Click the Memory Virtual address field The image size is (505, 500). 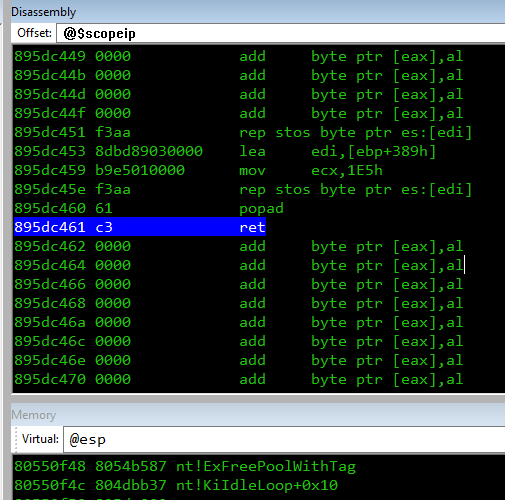tap(284, 439)
